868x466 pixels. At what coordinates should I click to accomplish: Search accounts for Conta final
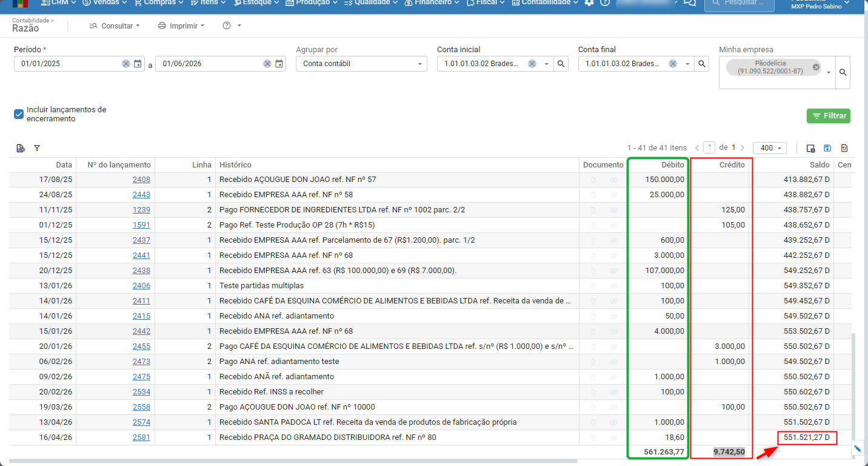pos(702,64)
